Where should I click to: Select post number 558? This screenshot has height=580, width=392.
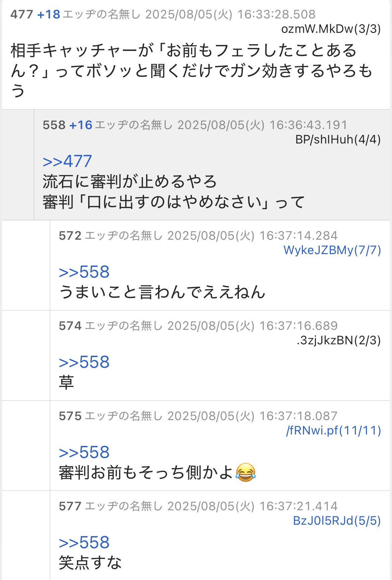[x=54, y=125]
